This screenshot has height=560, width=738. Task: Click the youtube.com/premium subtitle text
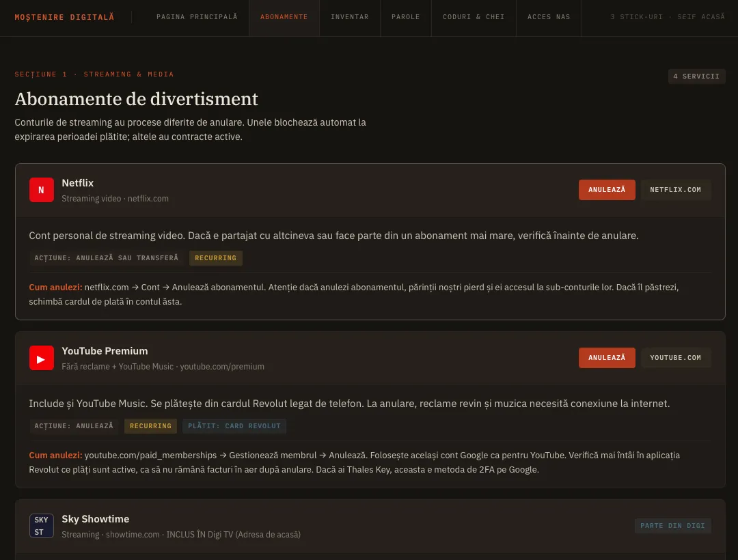[222, 366]
